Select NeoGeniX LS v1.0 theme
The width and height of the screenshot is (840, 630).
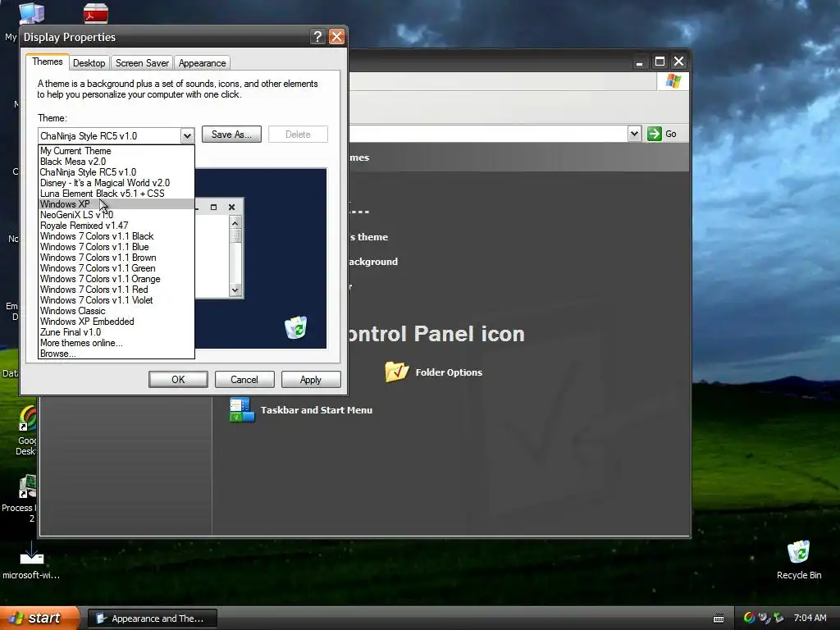(x=116, y=215)
